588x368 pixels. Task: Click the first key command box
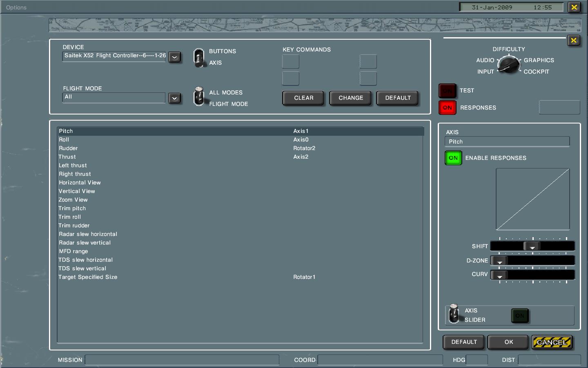click(x=291, y=62)
